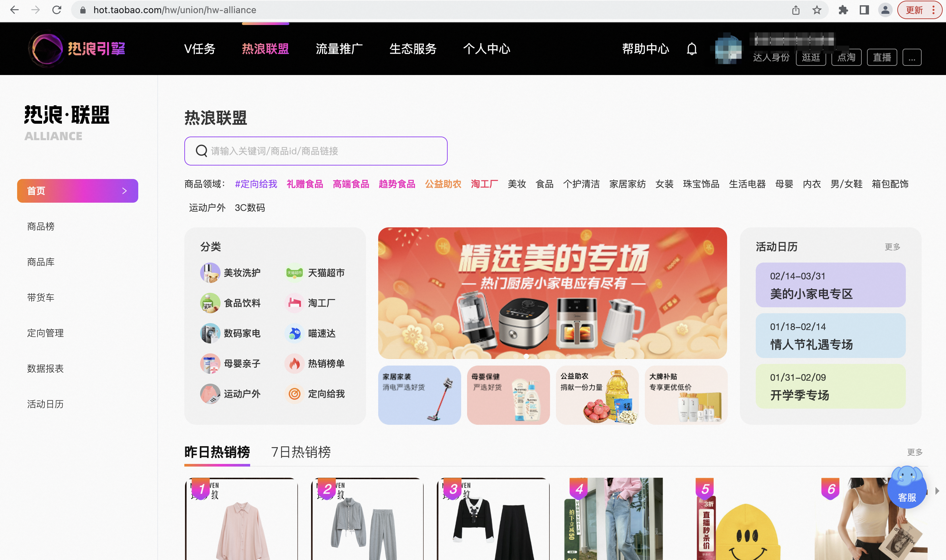
Task: Open 美妆洗护 category icon
Action: 210,272
